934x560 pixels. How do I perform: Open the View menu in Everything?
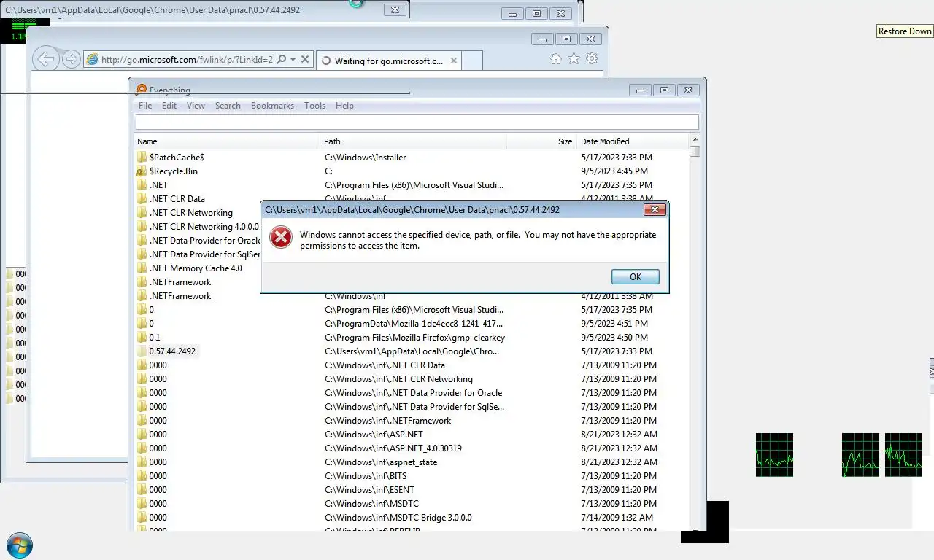pos(196,106)
